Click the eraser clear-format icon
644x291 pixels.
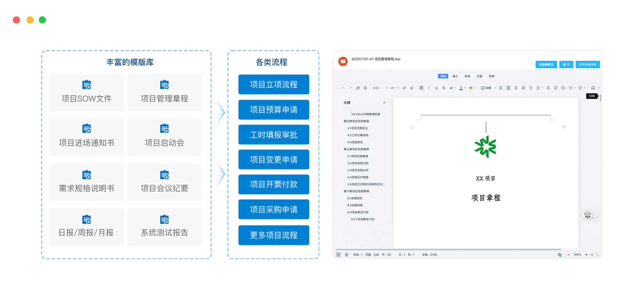coord(365,88)
